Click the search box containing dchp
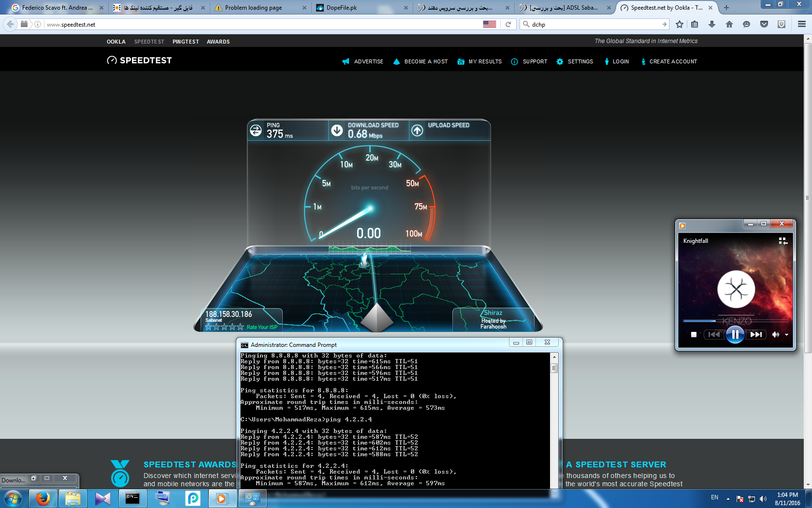Image resolution: width=812 pixels, height=508 pixels. tap(594, 24)
